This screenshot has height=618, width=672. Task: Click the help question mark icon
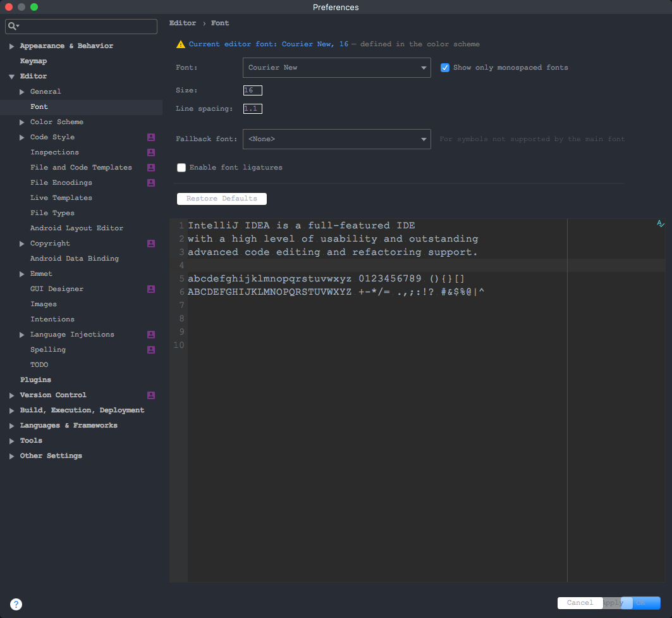(16, 604)
